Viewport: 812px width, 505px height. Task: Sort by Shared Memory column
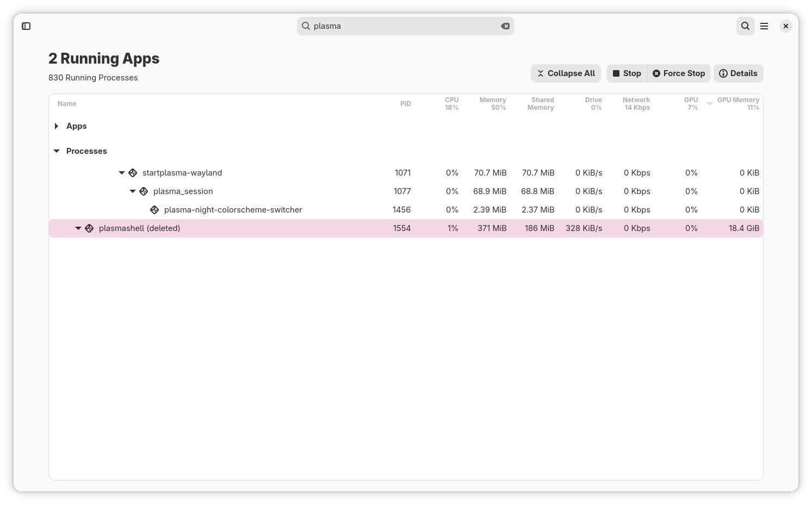click(x=541, y=104)
